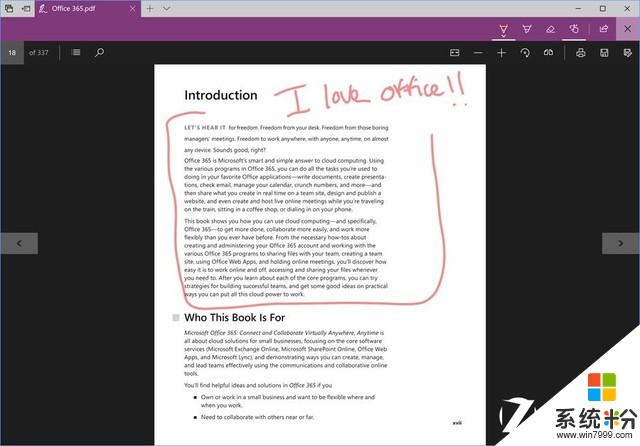Share the annotated PDF
This screenshot has width=640, height=446.
[603, 29]
